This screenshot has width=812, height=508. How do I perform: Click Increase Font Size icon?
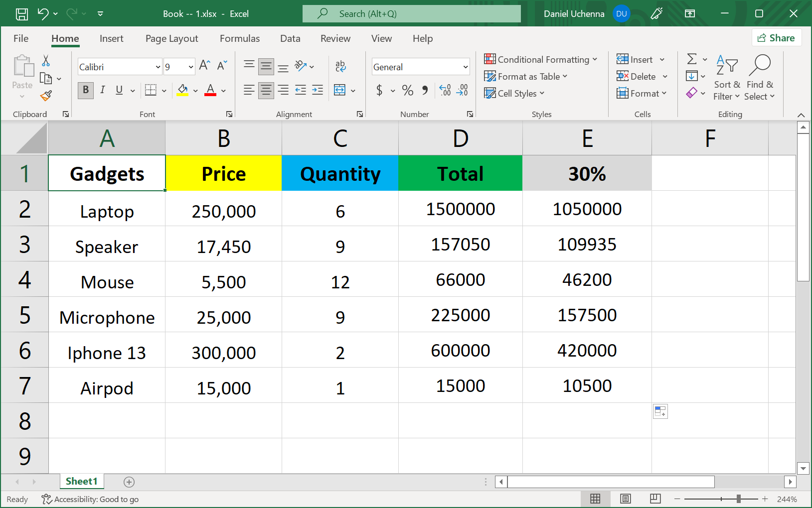(204, 65)
